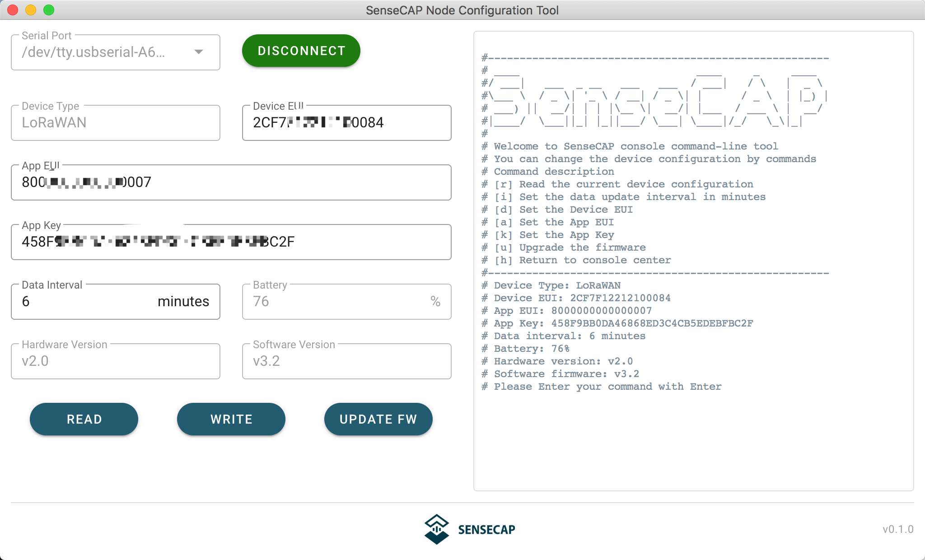Click the UPDATE FW button
Screen dimensions: 925x560
pyautogui.click(x=378, y=419)
